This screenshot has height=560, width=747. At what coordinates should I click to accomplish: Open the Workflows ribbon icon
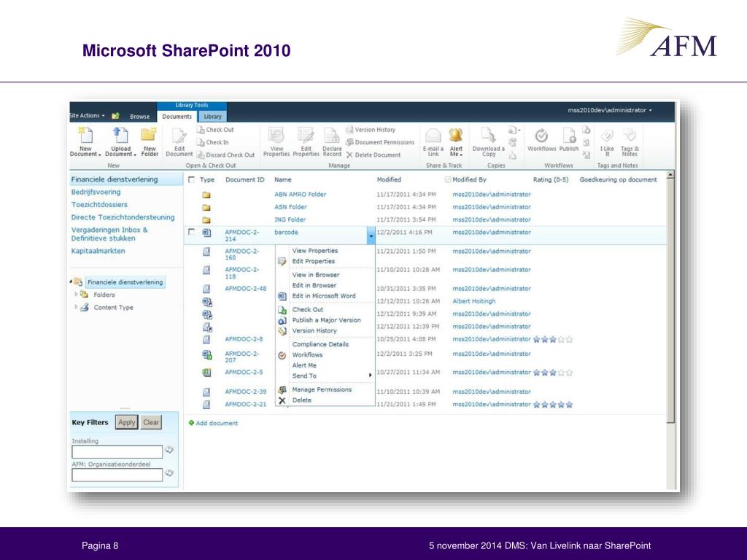click(541, 136)
